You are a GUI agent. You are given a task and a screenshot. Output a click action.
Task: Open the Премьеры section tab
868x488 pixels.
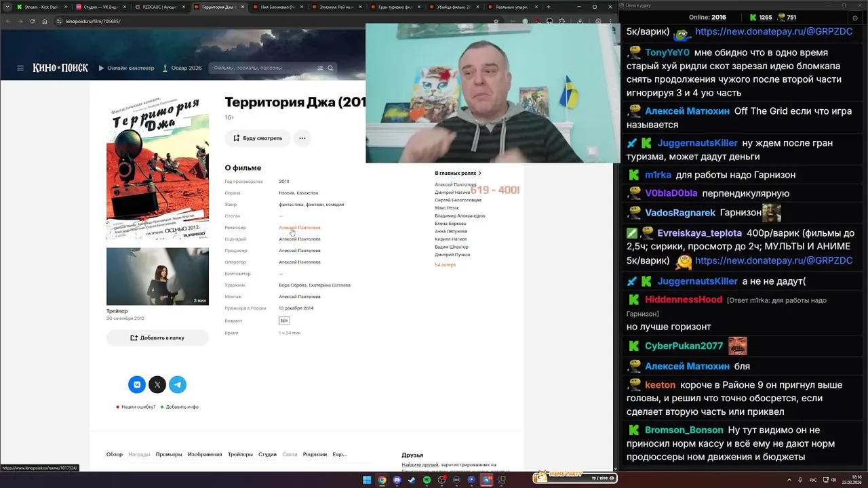tap(169, 454)
